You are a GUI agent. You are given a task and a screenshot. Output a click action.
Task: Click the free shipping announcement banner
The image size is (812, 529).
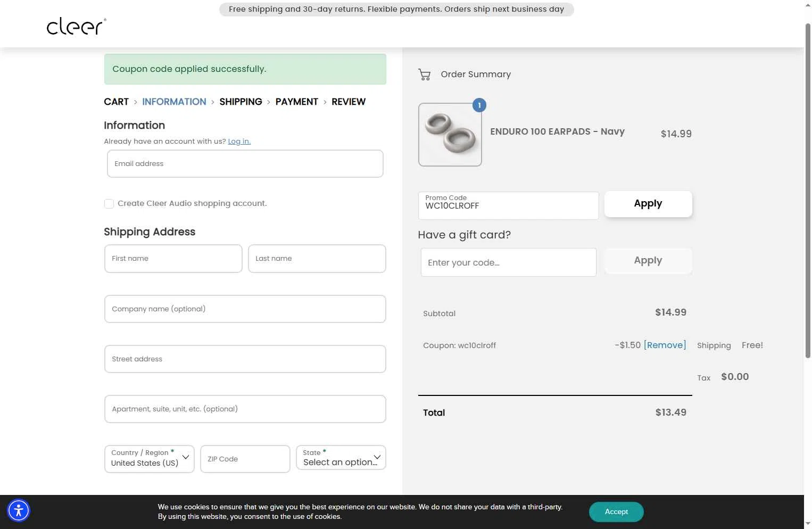coord(396,10)
